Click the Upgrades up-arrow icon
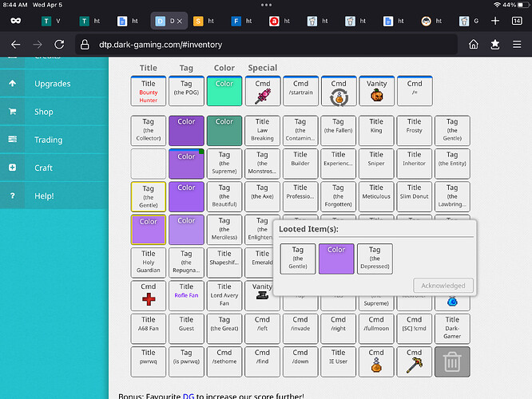Screen dimensions: 532x399 coord(12,84)
